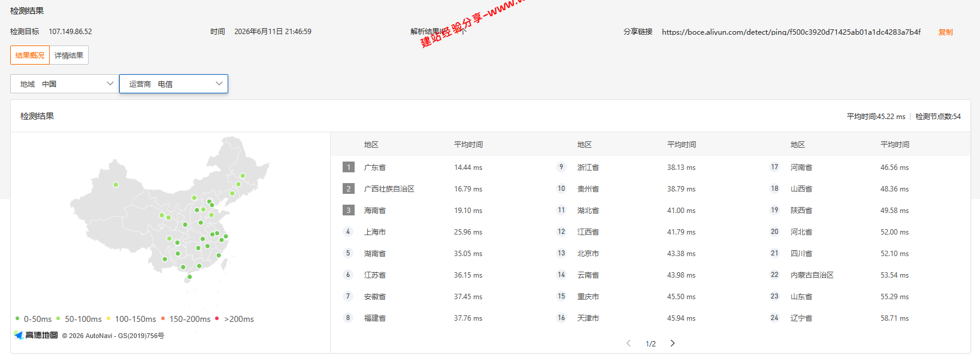Select the 河北省 row label
The height and width of the screenshot is (359, 980).
click(x=801, y=232)
